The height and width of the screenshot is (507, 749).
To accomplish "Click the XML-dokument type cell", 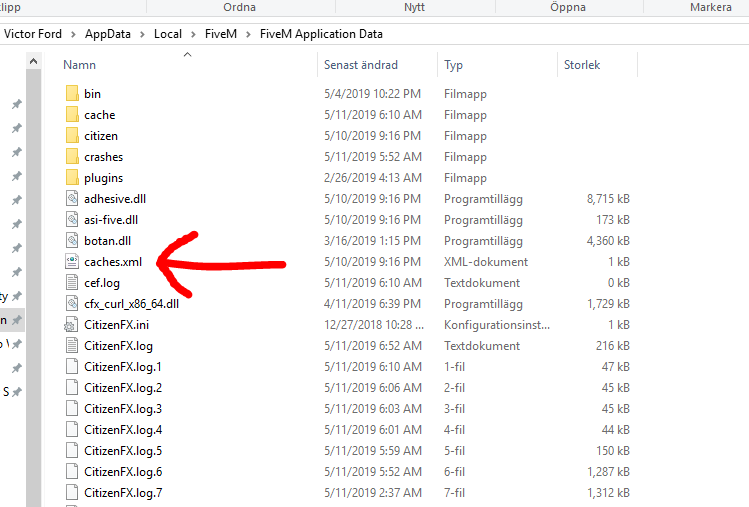I will (486, 262).
